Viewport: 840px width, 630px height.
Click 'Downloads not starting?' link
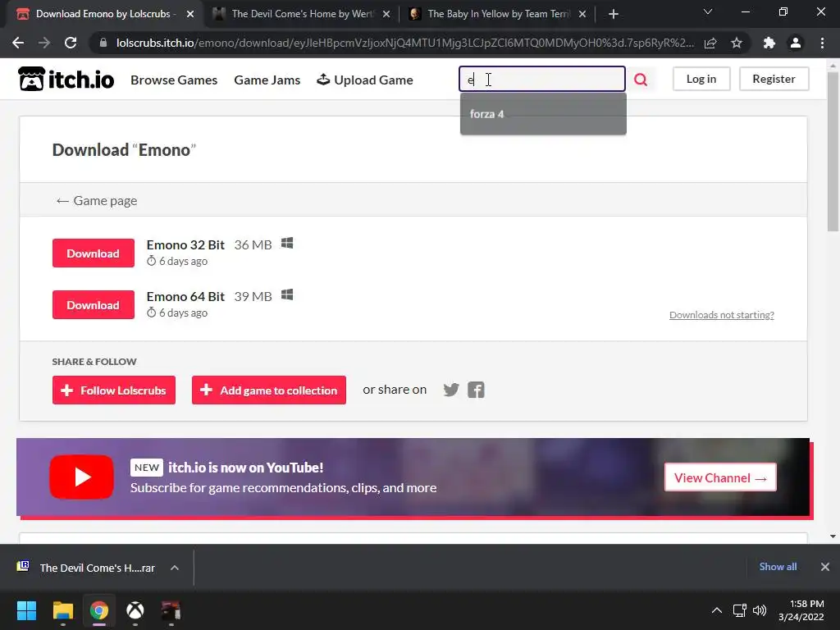(x=722, y=315)
